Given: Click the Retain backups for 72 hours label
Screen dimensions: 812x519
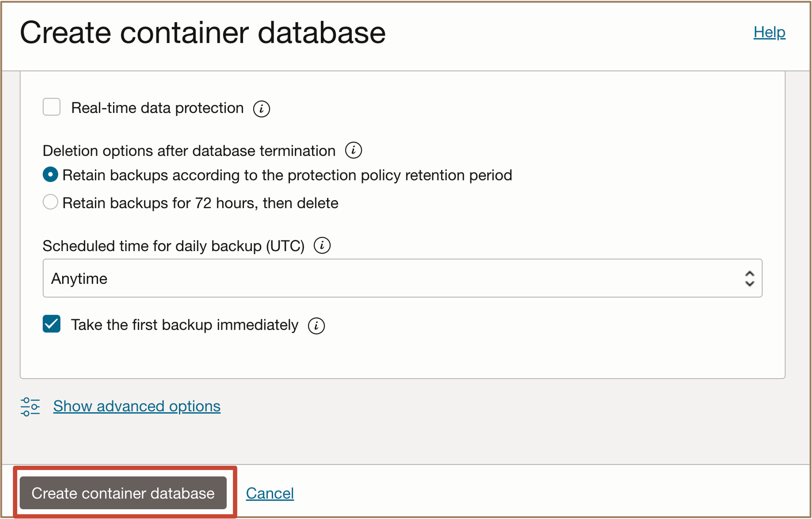Looking at the screenshot, I should (x=200, y=203).
